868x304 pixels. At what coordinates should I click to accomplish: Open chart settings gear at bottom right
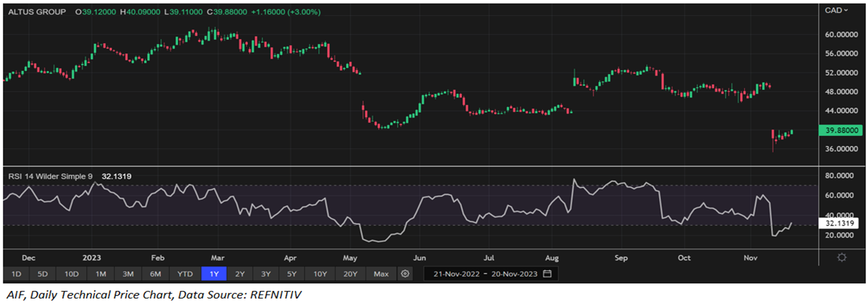[842, 257]
